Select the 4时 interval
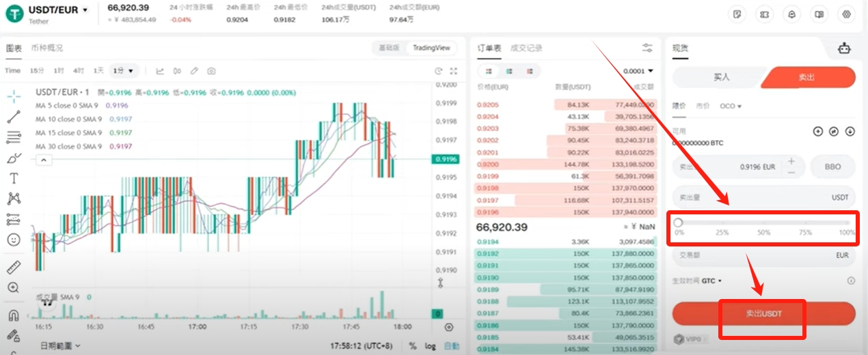 click(x=79, y=71)
